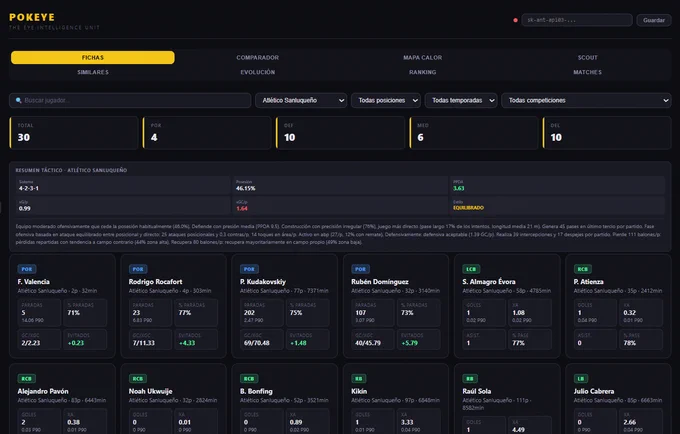The width and height of the screenshot is (680, 434).
Task: Focus the API key input field
Action: coord(577,20)
